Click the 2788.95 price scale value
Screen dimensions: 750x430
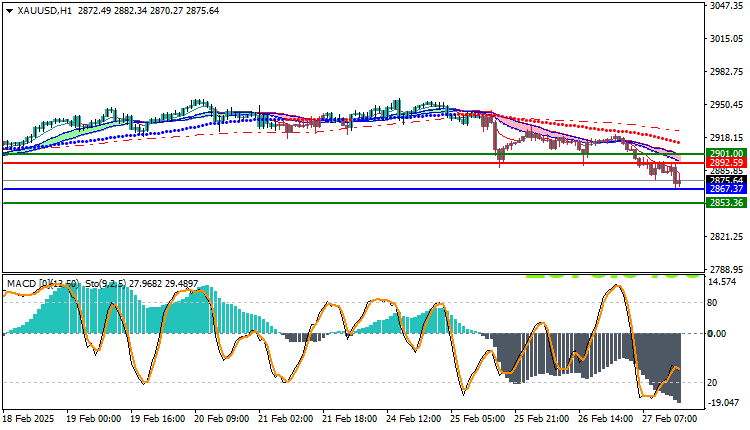click(726, 270)
